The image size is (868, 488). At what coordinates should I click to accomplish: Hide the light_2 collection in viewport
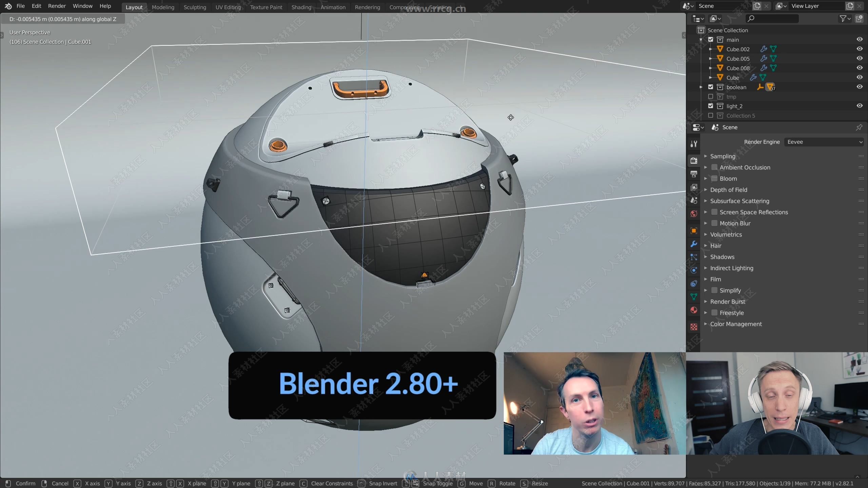[x=860, y=106]
